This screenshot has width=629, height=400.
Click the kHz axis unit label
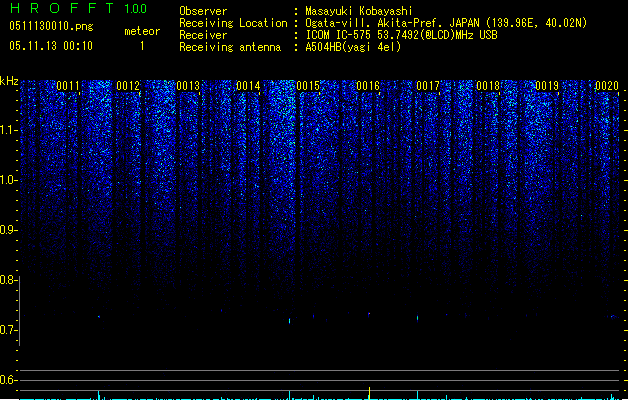[9, 81]
